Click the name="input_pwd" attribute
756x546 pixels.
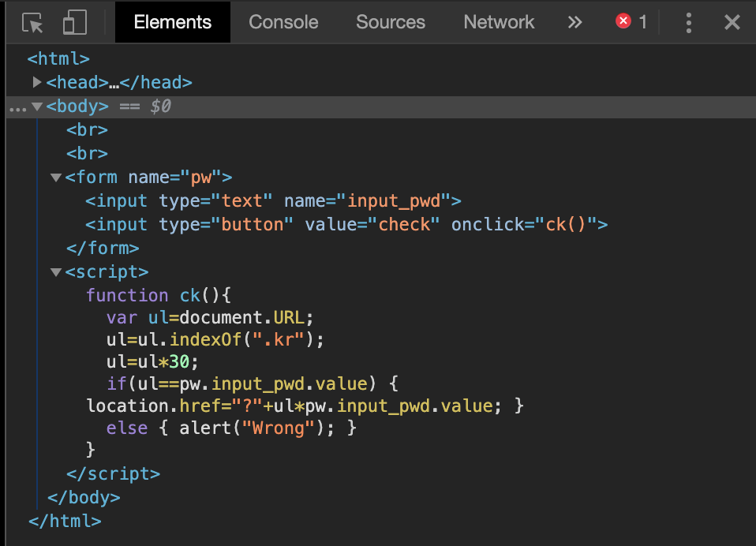[x=368, y=200]
